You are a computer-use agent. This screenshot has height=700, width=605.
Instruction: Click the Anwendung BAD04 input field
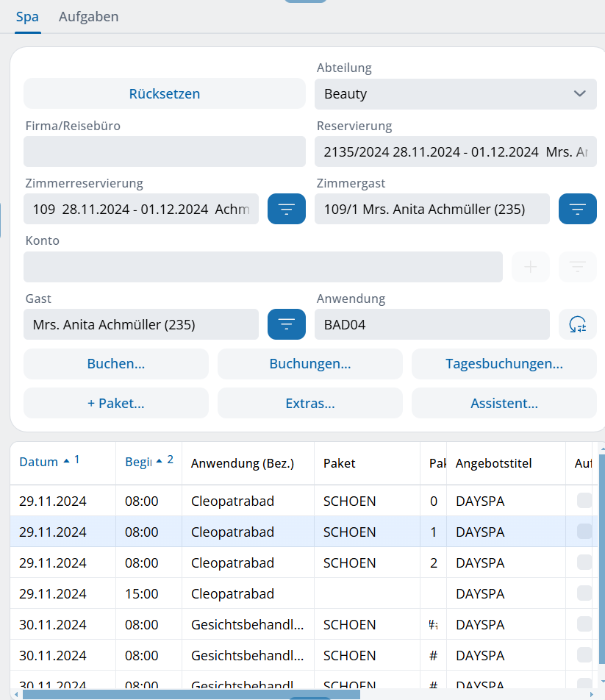pos(432,324)
